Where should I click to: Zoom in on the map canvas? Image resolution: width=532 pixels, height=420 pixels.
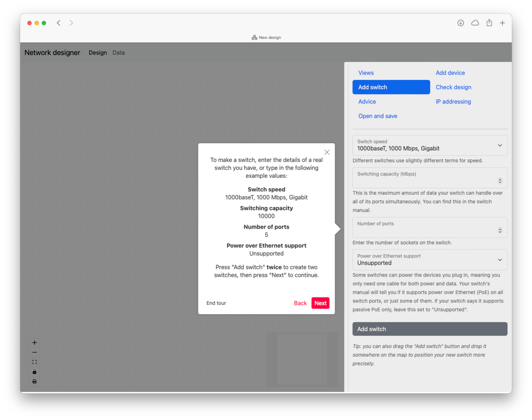[34, 343]
